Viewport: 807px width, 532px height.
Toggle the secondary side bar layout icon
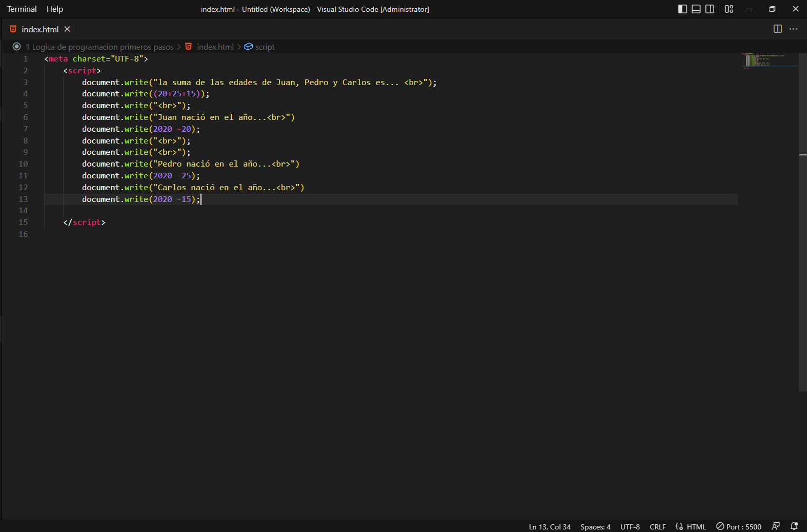pos(710,9)
